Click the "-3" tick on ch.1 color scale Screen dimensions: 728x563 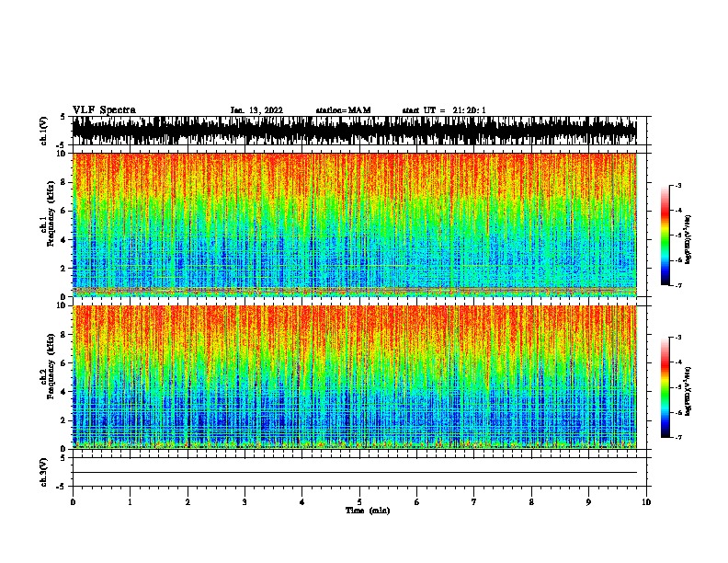click(x=677, y=185)
